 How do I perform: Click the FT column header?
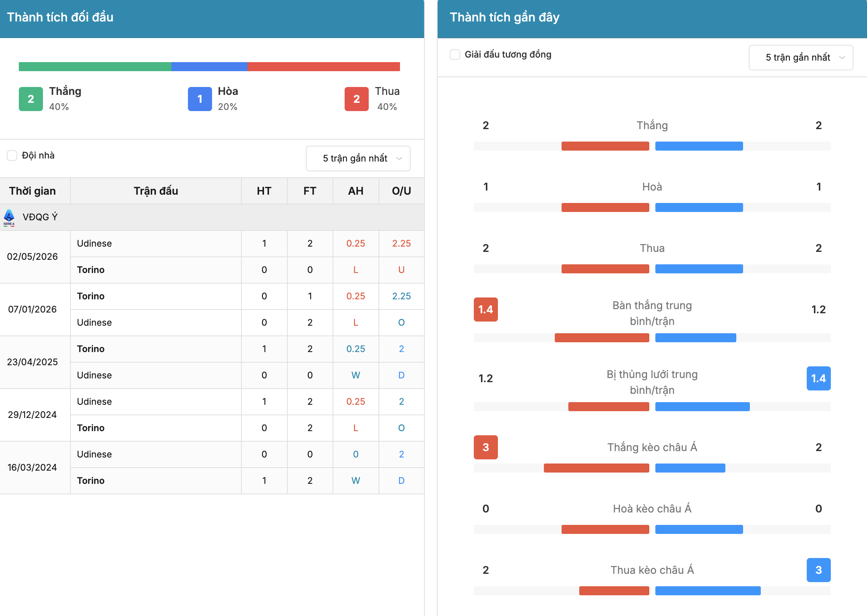[310, 191]
